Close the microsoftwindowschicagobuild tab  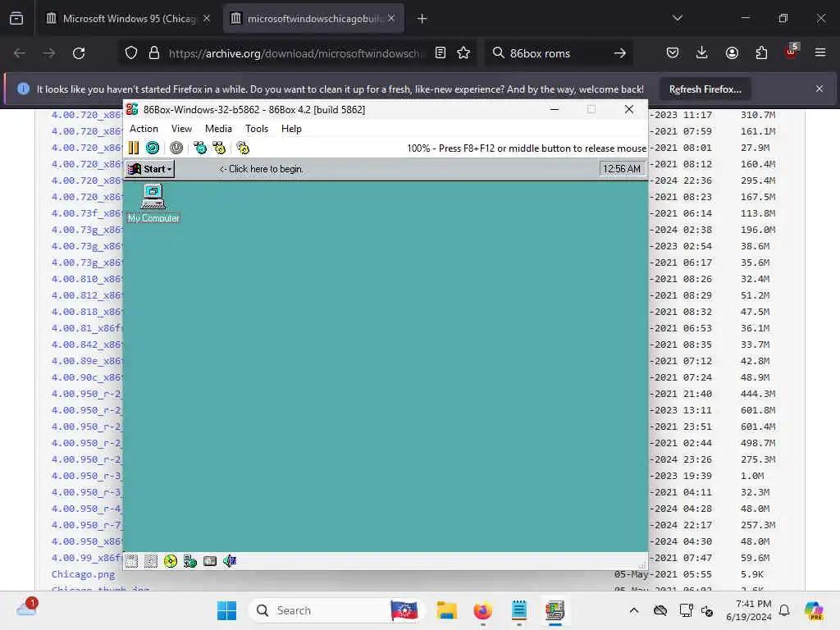point(391,18)
